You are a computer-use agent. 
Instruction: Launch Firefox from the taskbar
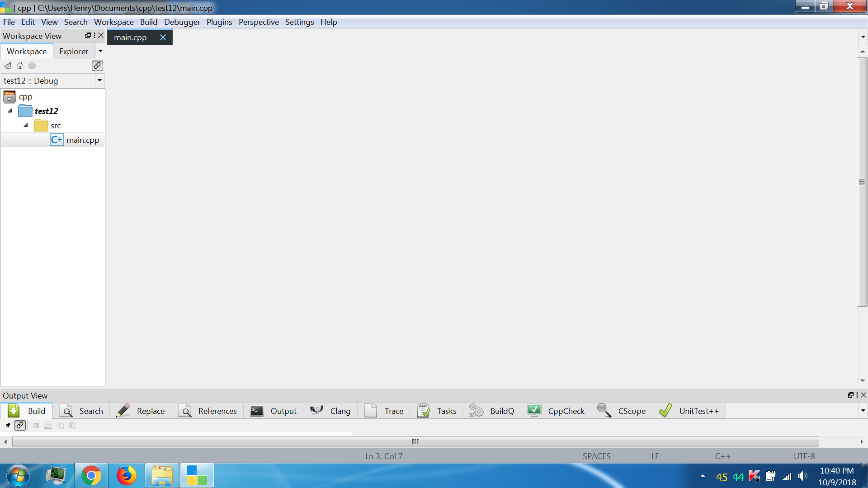127,475
